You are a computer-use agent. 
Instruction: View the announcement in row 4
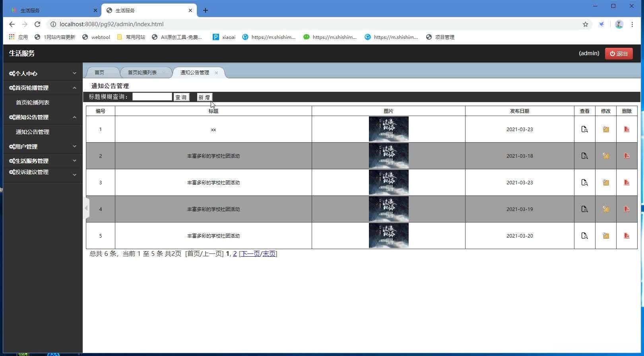click(584, 209)
